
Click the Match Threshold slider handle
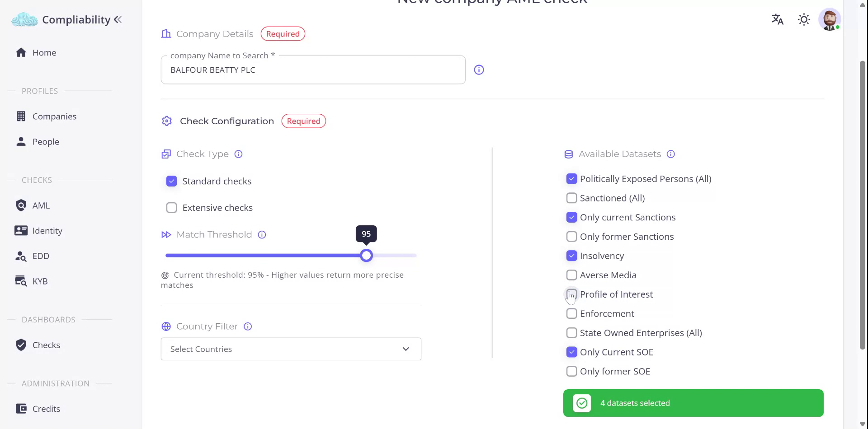[367, 256]
